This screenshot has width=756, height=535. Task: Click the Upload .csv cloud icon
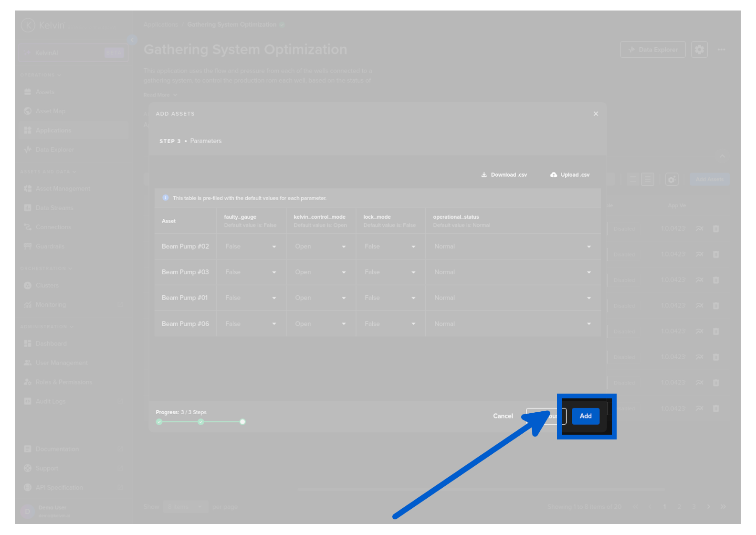(x=554, y=175)
